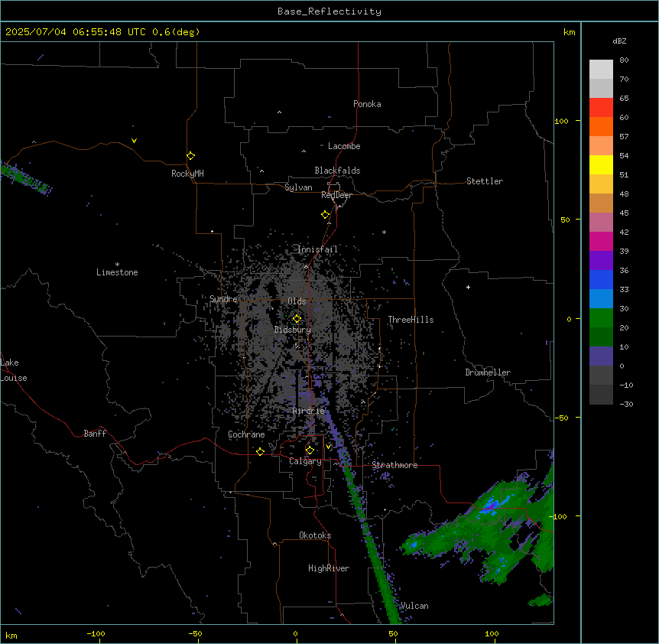659x644 pixels.
Task: Pick the bright green swatch between 30 and 20 dBZ
Action: (601, 318)
